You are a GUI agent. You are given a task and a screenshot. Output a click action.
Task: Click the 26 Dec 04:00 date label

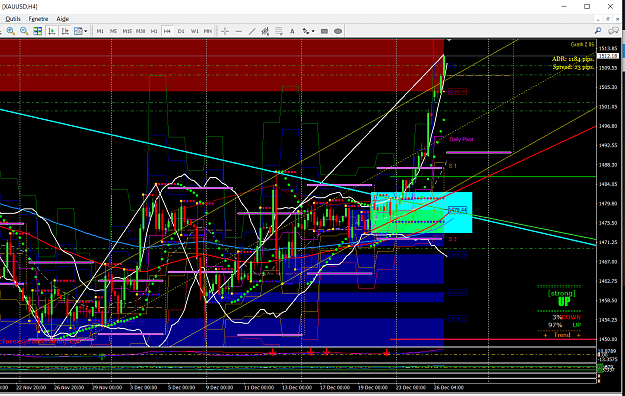coord(448,387)
